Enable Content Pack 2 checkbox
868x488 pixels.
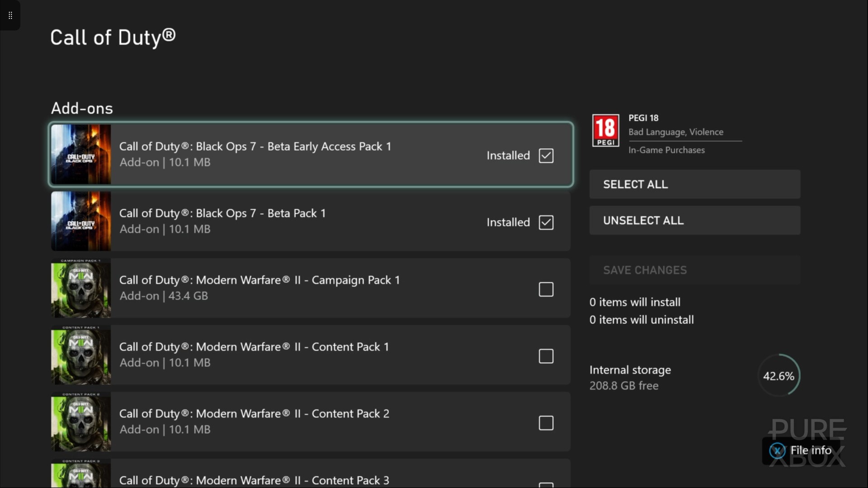click(x=546, y=423)
